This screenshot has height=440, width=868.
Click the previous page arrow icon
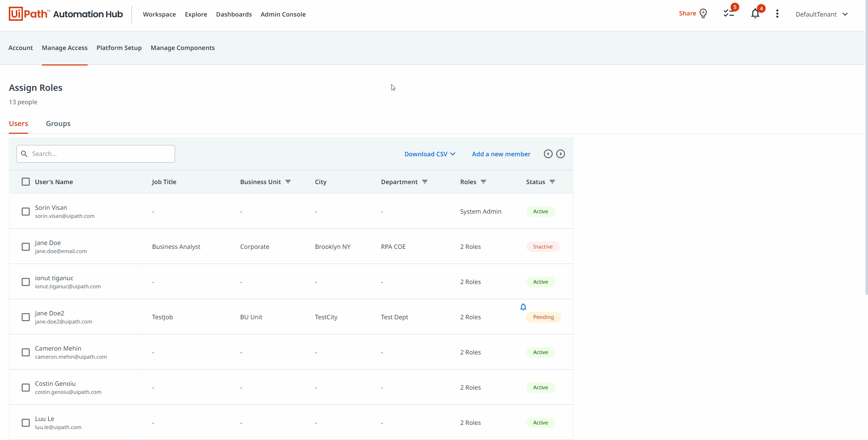pyautogui.click(x=548, y=154)
